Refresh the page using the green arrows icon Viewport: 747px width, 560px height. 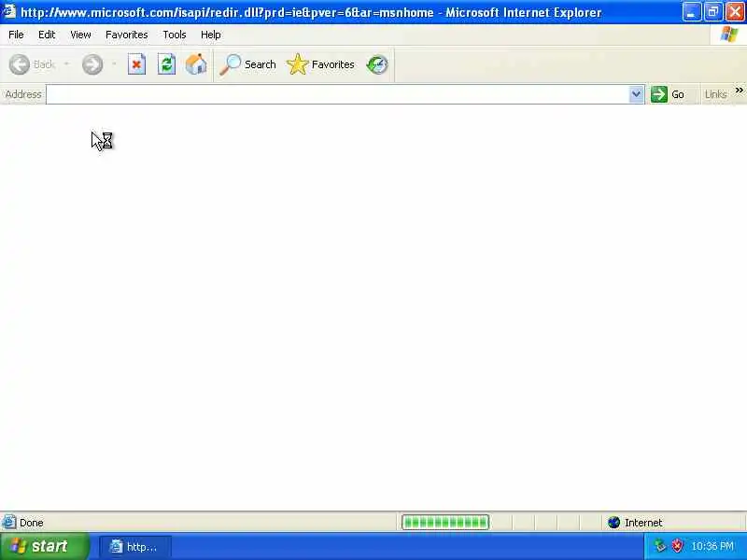[x=167, y=64]
